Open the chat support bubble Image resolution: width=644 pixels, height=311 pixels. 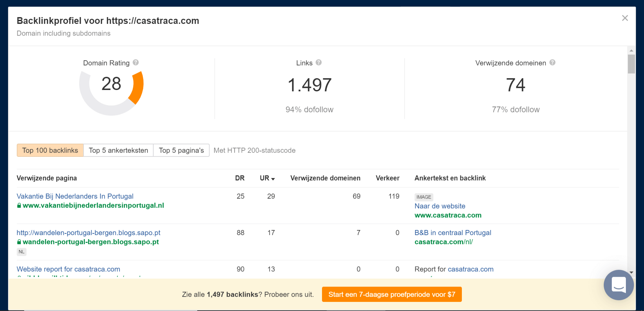click(619, 285)
